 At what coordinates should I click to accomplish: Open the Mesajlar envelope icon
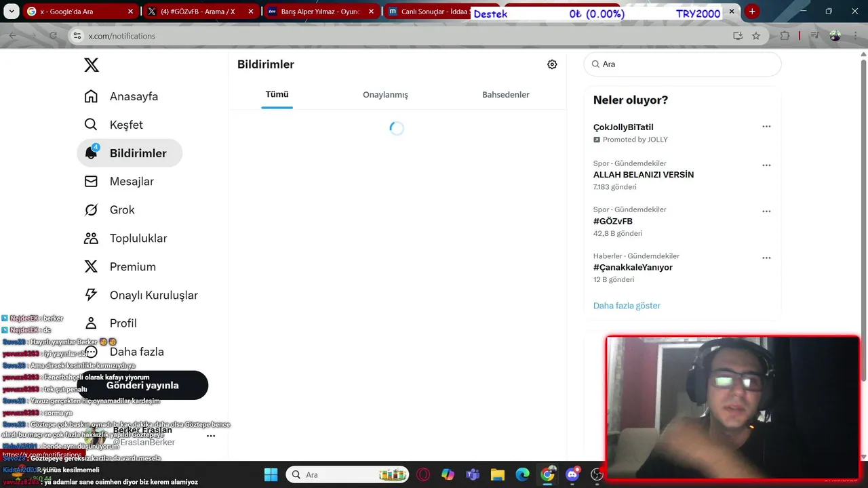coord(91,182)
